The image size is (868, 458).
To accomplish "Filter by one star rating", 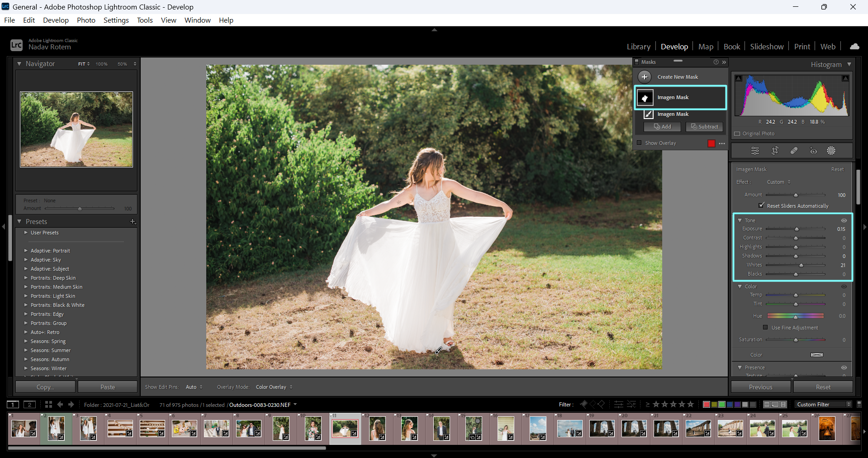I will click(x=656, y=404).
